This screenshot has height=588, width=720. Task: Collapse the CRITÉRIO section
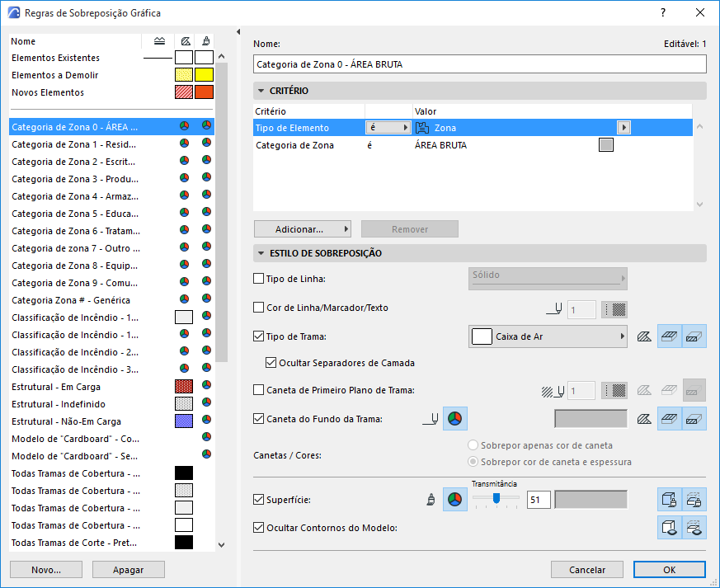click(261, 91)
